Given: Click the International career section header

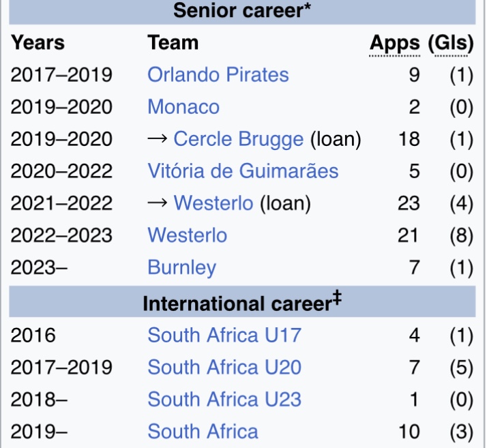Looking at the screenshot, I should pyautogui.click(x=236, y=303).
